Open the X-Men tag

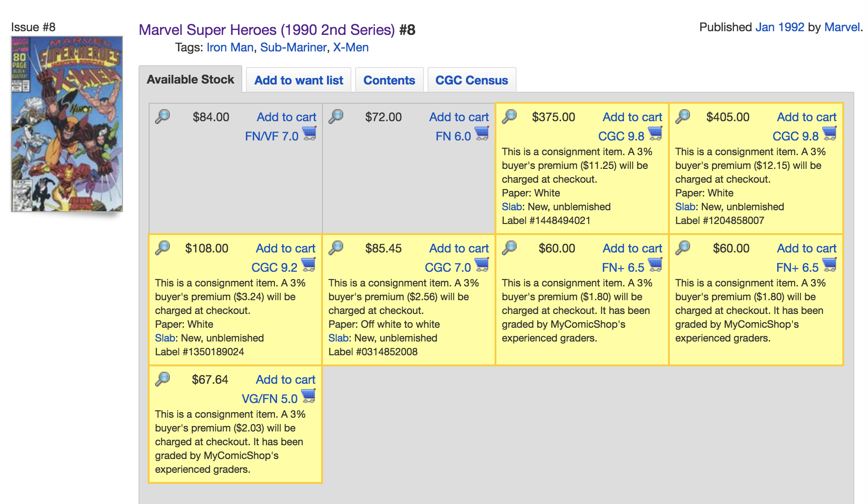pos(351,47)
